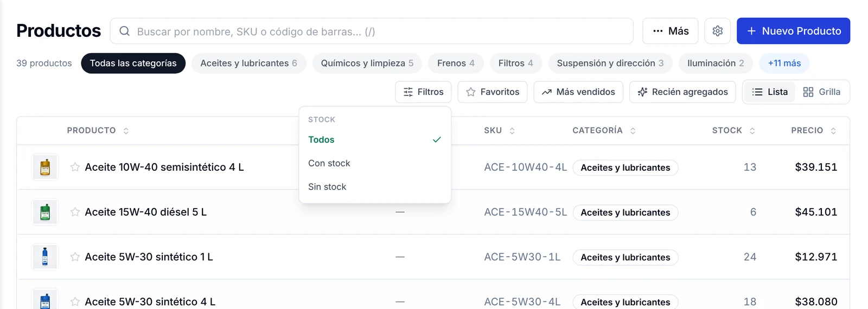Open product Aceite 5W-30 sintético 1 L

click(149, 257)
